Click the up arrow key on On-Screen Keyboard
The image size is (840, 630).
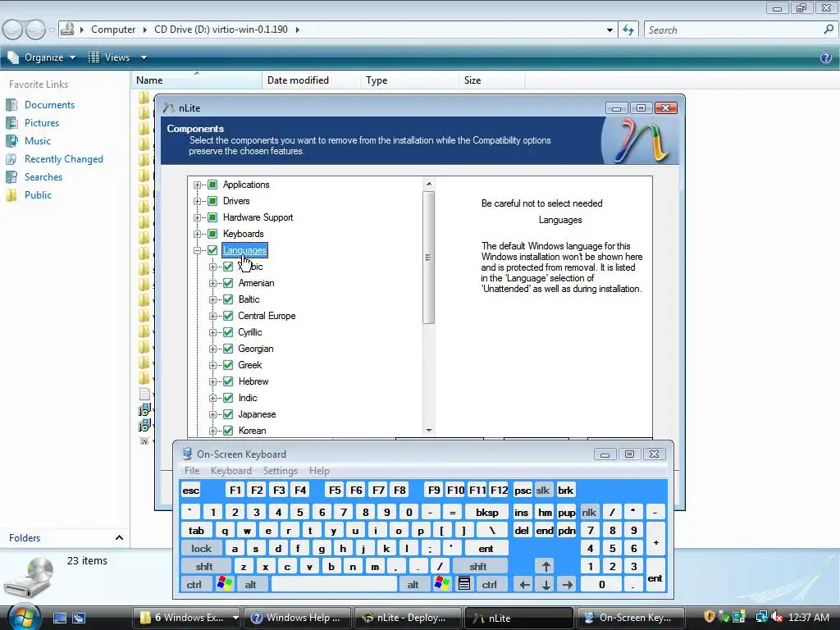pyautogui.click(x=546, y=566)
